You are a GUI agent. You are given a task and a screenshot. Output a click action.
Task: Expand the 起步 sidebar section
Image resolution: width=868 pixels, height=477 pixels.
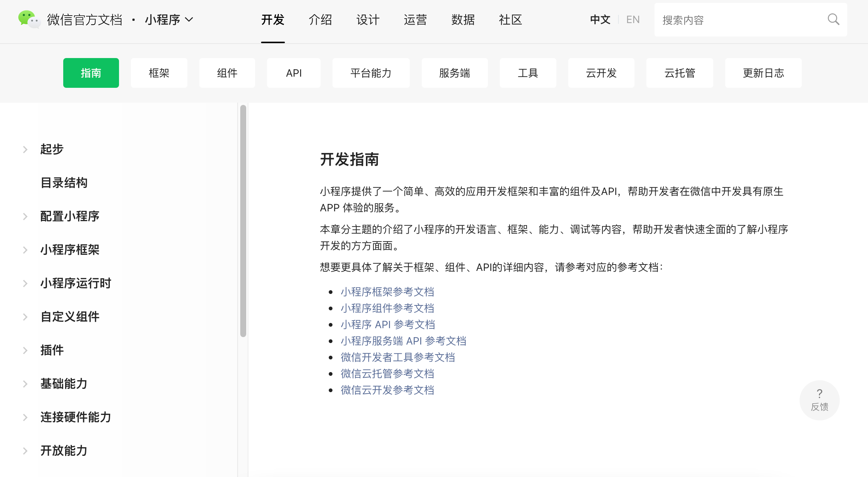tap(25, 150)
